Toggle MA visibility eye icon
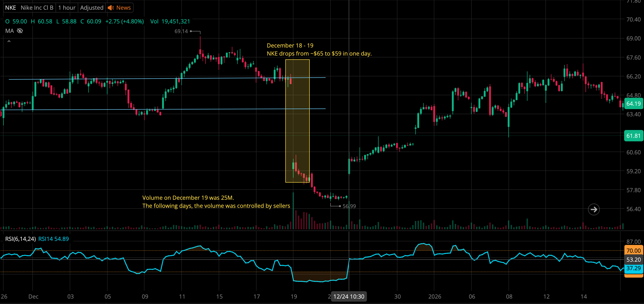 tap(20, 31)
